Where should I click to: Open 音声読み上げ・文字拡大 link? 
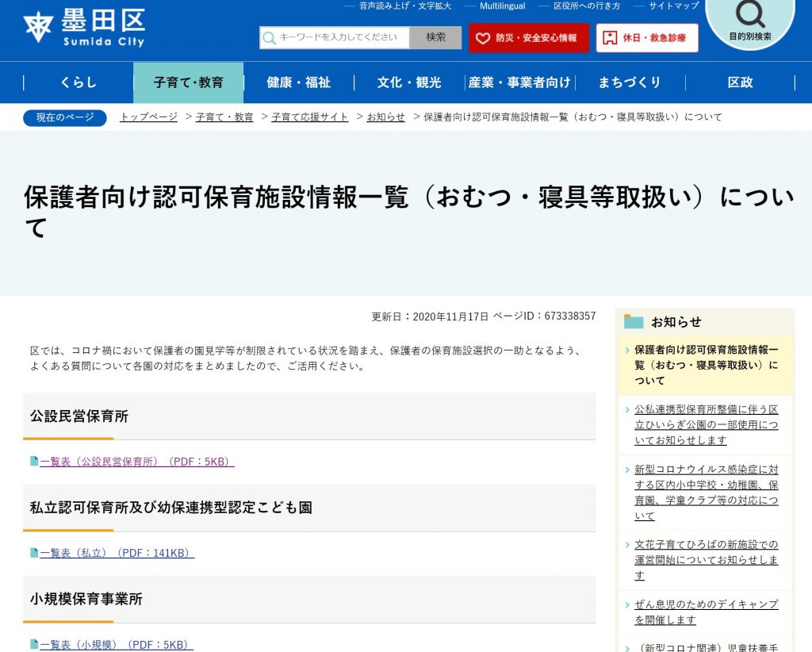[x=404, y=6]
